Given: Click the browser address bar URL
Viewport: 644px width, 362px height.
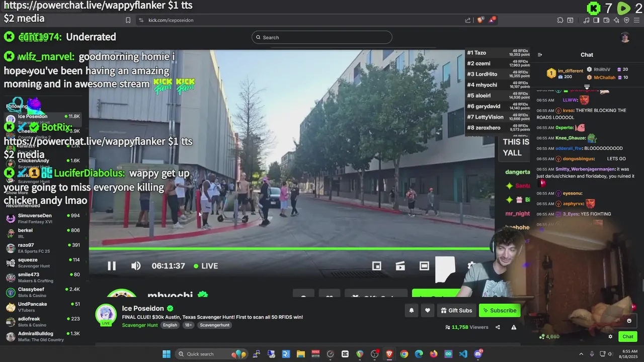Looking at the screenshot, I should [171, 20].
